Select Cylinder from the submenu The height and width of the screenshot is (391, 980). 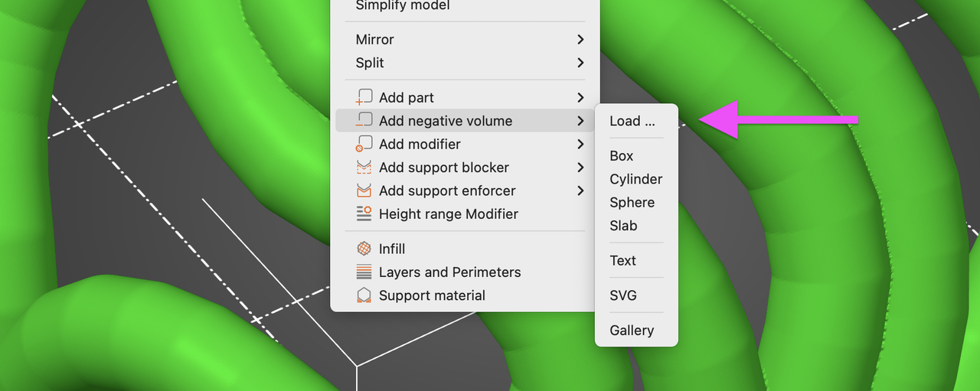[x=636, y=179]
